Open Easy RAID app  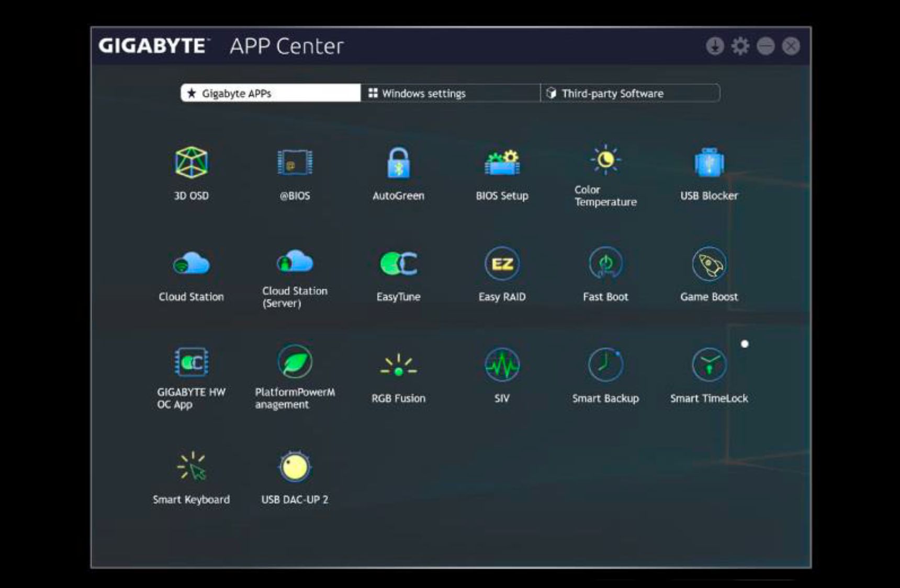tap(502, 264)
